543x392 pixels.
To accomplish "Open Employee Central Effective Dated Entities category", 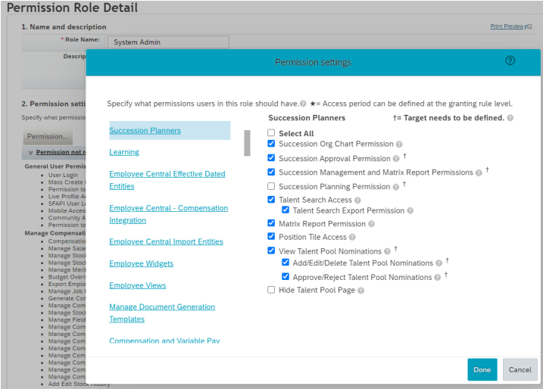I will click(167, 180).
